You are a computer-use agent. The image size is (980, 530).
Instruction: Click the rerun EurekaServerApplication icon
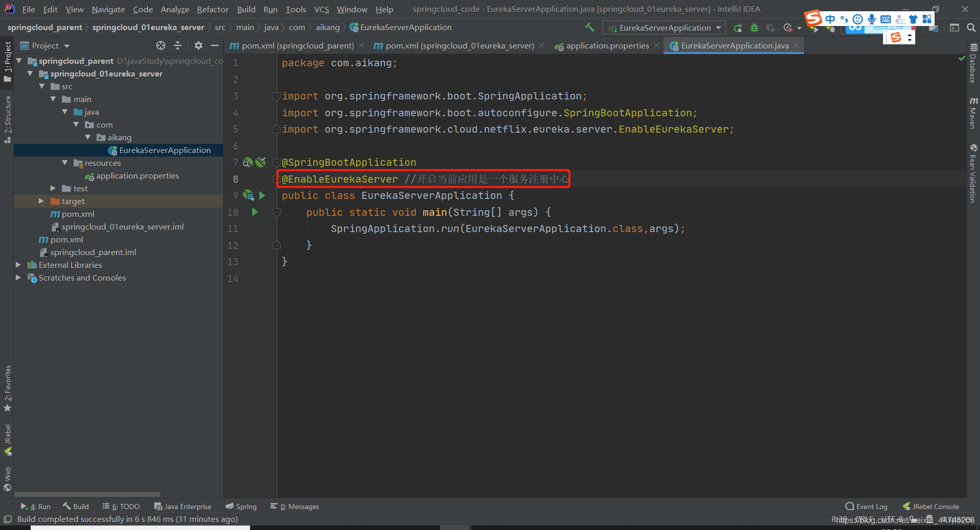(x=738, y=28)
